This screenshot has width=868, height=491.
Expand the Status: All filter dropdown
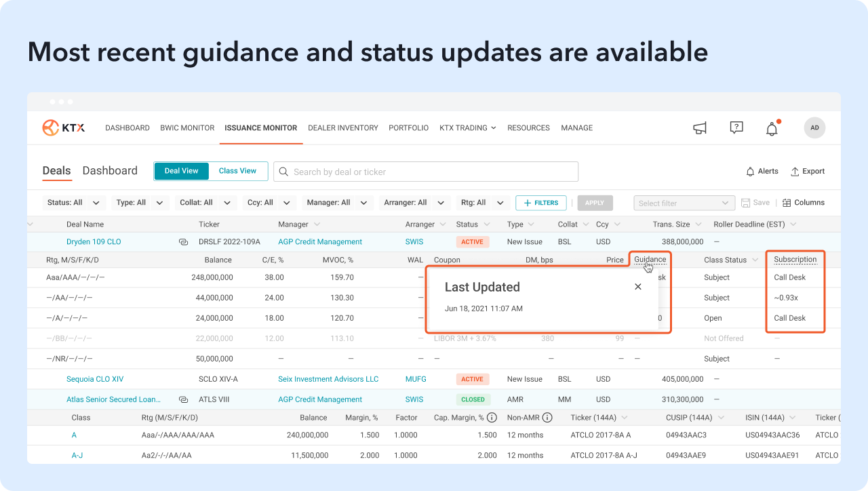pyautogui.click(x=75, y=203)
